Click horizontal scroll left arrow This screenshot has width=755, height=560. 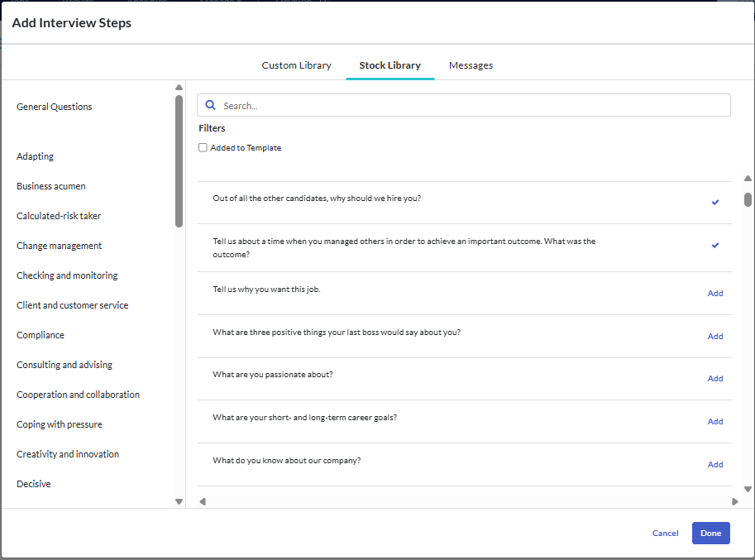pos(203,502)
